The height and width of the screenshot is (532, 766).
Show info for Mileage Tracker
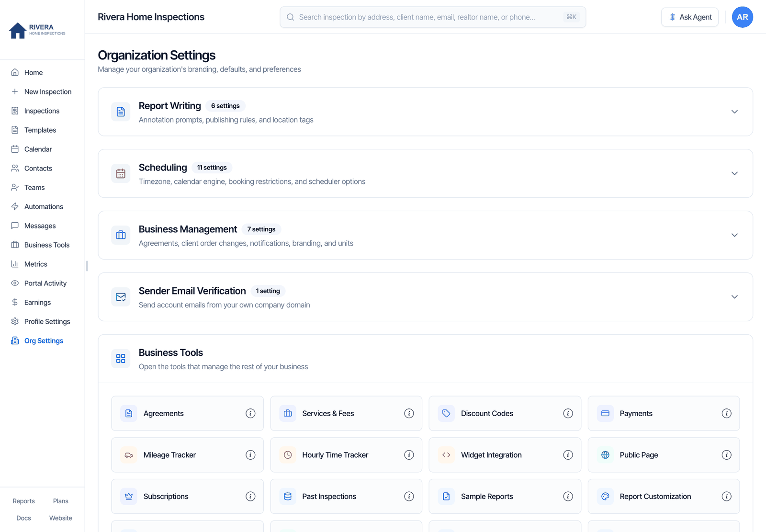[250, 455]
